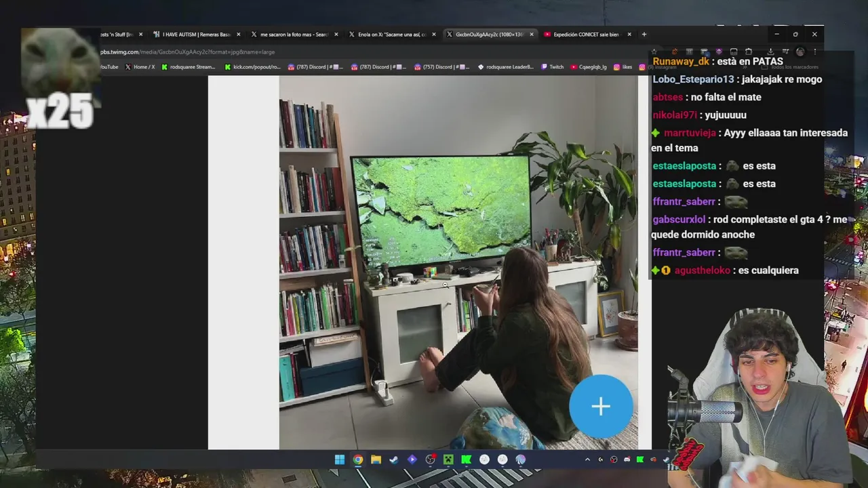Open the extensions puzzle-piece icon
Viewport: 868px width, 488px height.
pos(749,52)
